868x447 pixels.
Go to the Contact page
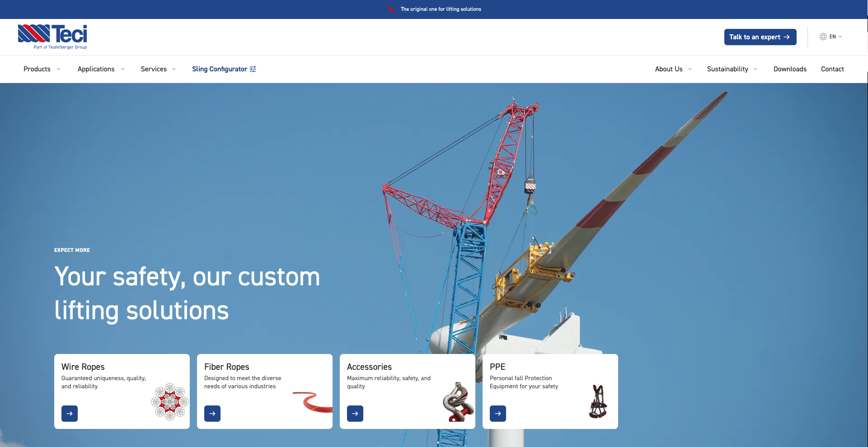832,69
